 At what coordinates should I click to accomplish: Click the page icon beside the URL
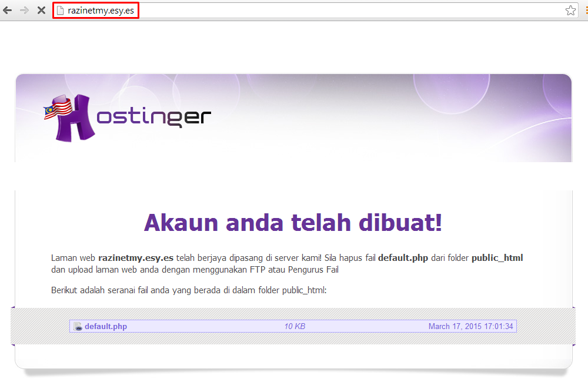click(60, 11)
